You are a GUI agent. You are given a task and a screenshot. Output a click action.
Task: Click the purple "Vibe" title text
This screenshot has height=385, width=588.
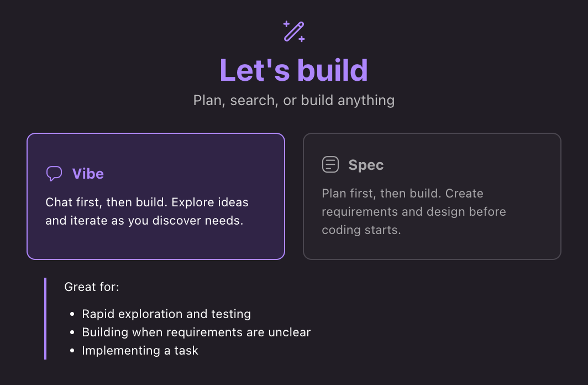click(88, 174)
